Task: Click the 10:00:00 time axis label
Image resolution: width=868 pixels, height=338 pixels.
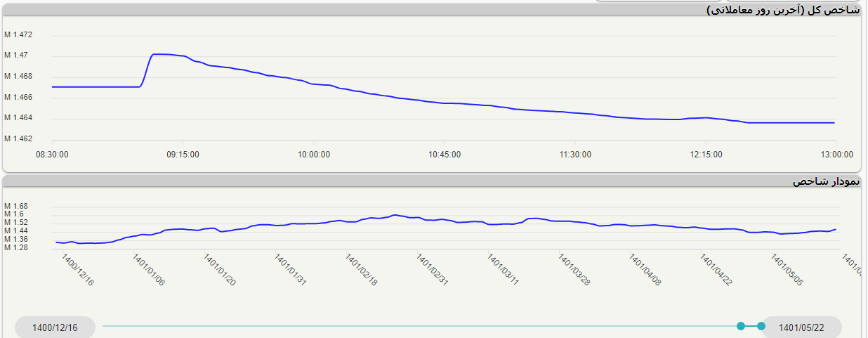Action: tap(313, 155)
